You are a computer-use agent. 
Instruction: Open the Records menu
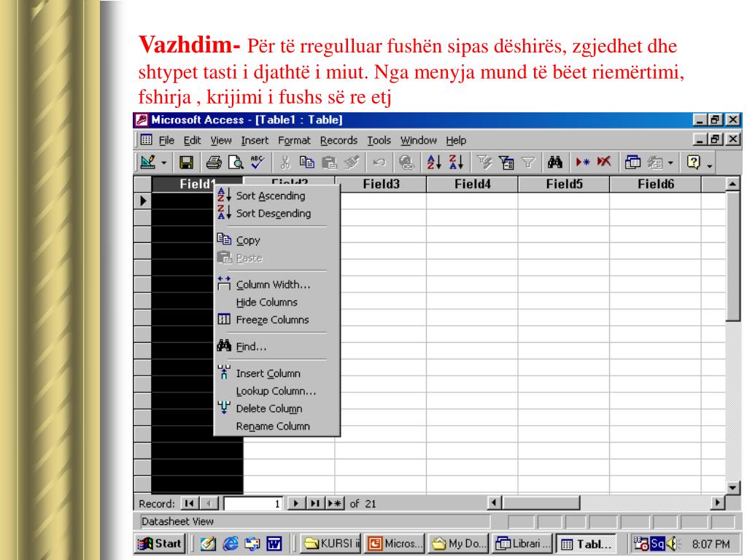[338, 141]
